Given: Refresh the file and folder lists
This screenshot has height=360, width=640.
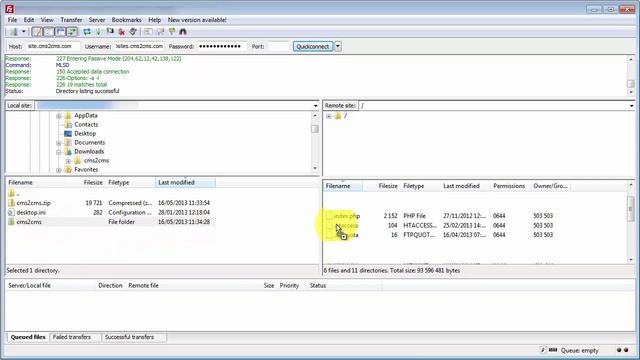Looking at the screenshot, I should click(x=87, y=31).
